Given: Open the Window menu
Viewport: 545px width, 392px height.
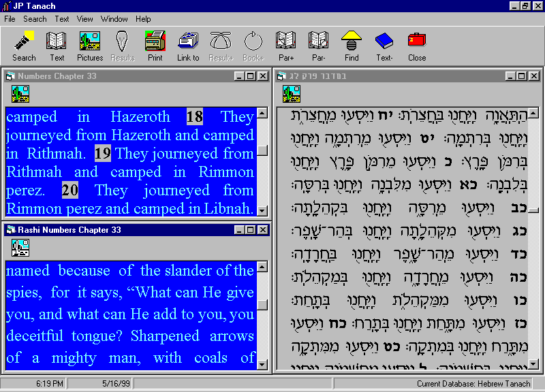Looking at the screenshot, I should point(114,19).
